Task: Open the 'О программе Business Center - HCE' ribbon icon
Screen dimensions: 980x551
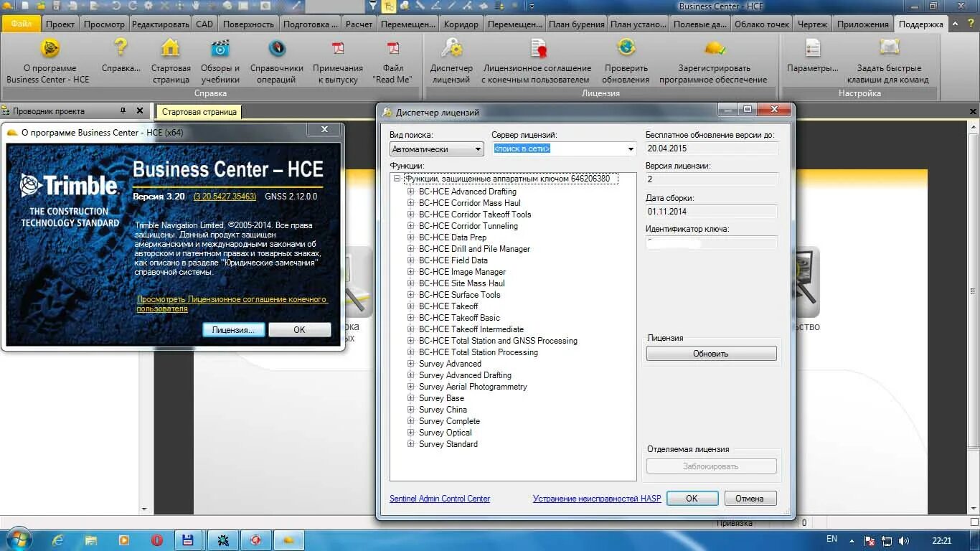Action: point(49,49)
